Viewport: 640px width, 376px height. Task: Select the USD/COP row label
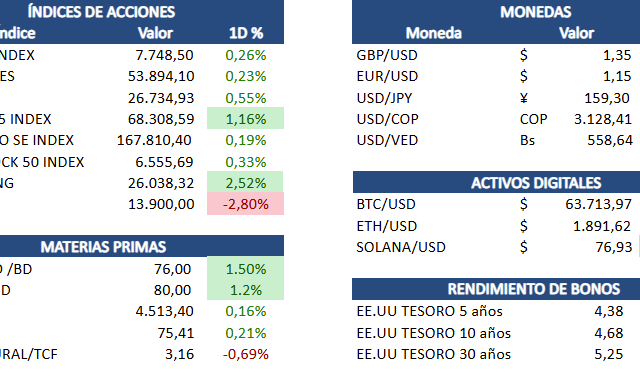coord(387,119)
